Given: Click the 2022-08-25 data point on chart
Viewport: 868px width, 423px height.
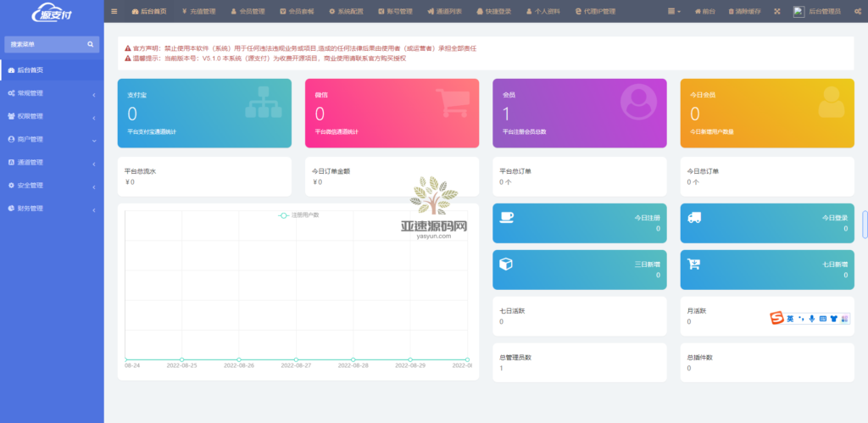Looking at the screenshot, I should point(181,360).
